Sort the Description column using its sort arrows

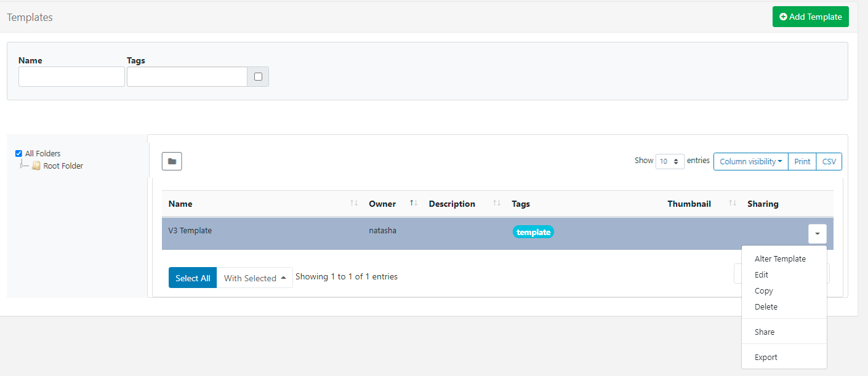[x=496, y=202]
